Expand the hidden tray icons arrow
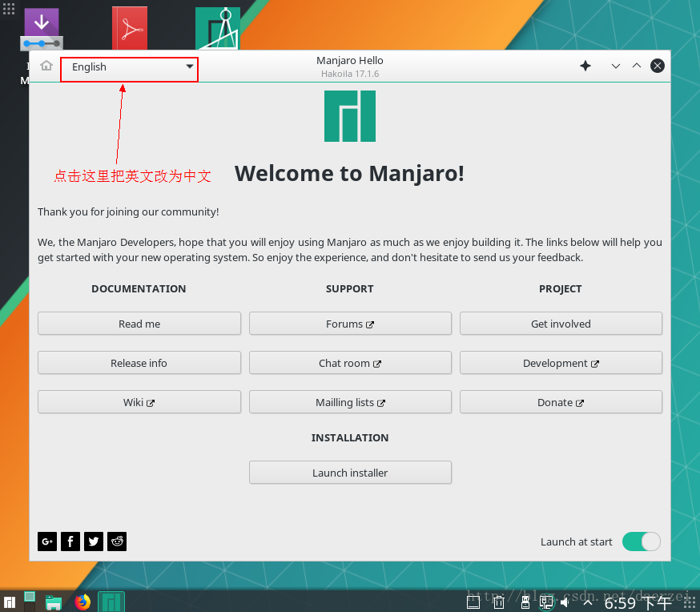Viewport: 700px width, 612px height. [588, 602]
